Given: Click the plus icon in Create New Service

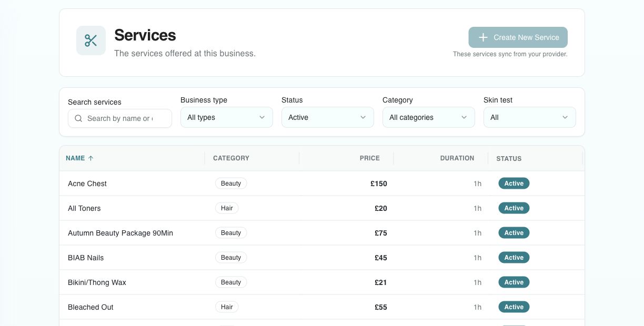Looking at the screenshot, I should click(483, 37).
